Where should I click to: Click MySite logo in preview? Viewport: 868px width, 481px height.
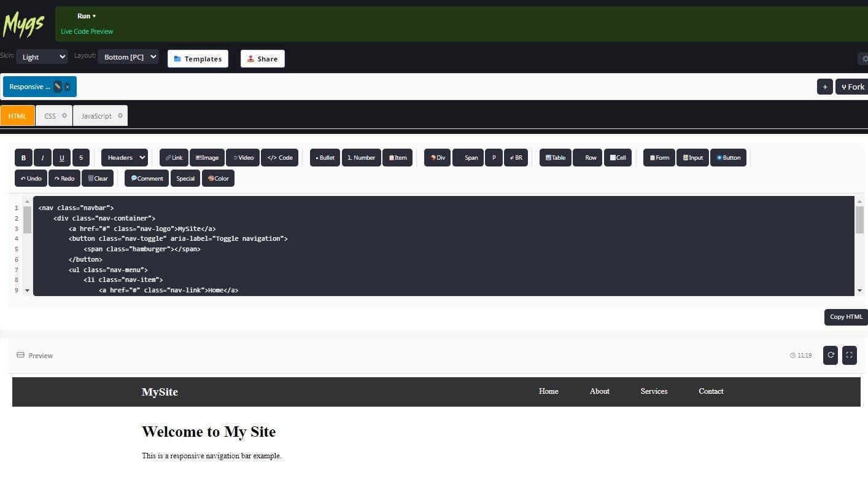[160, 392]
